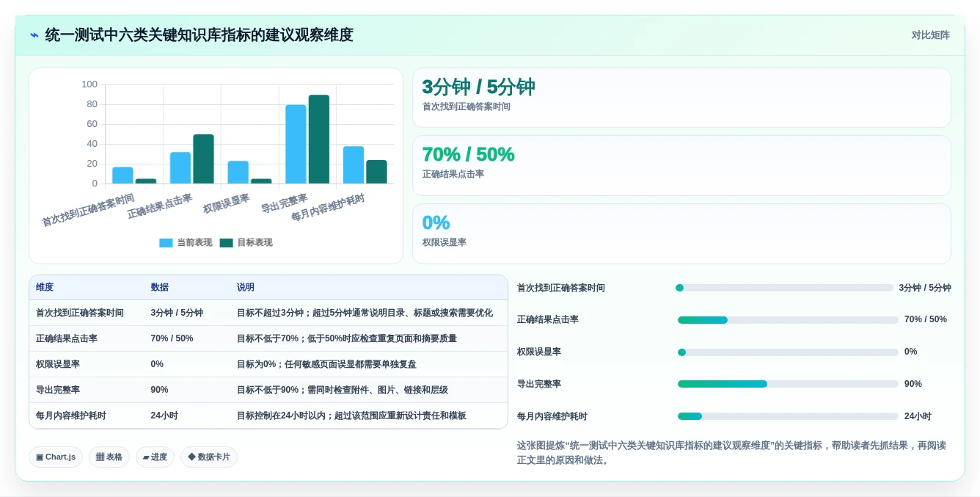
Task: Click the lightning icon beside the title
Action: pyautogui.click(x=34, y=35)
